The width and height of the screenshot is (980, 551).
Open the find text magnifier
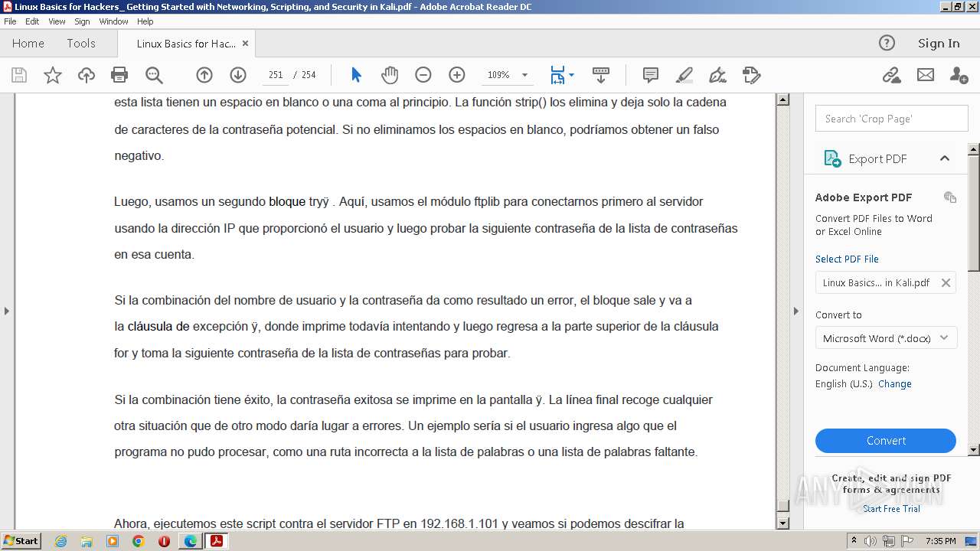coord(154,75)
